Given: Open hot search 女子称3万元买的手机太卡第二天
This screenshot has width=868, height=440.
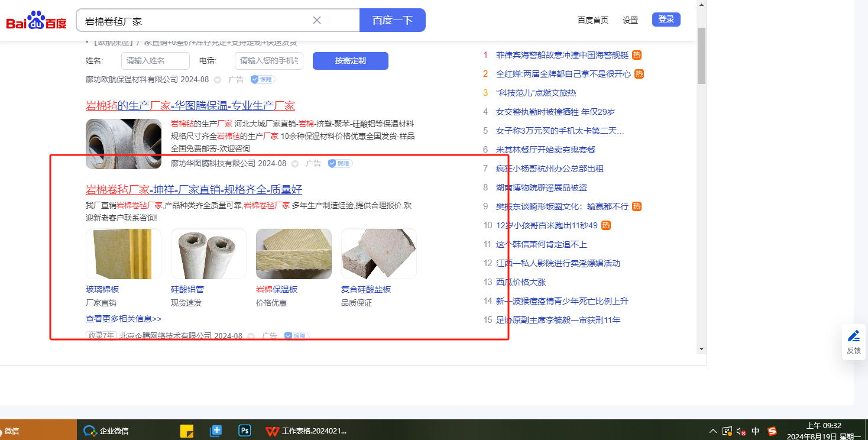Looking at the screenshot, I should coord(560,131).
